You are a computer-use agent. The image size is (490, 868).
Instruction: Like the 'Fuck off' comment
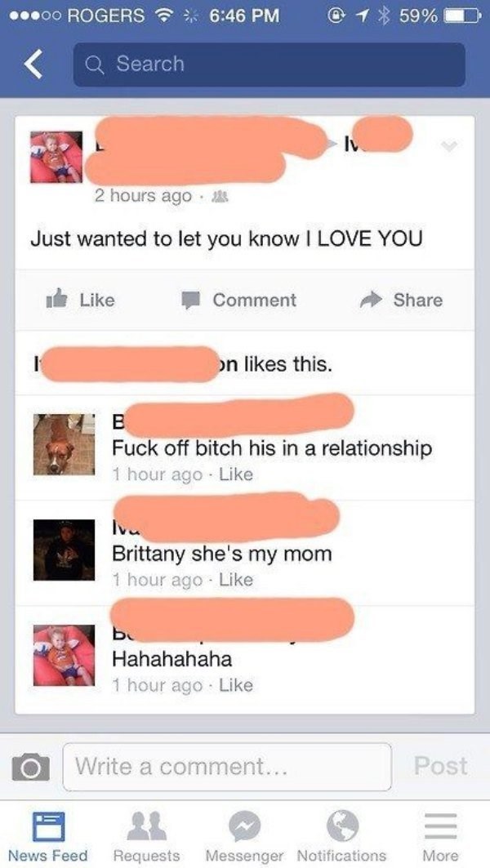coord(236,474)
